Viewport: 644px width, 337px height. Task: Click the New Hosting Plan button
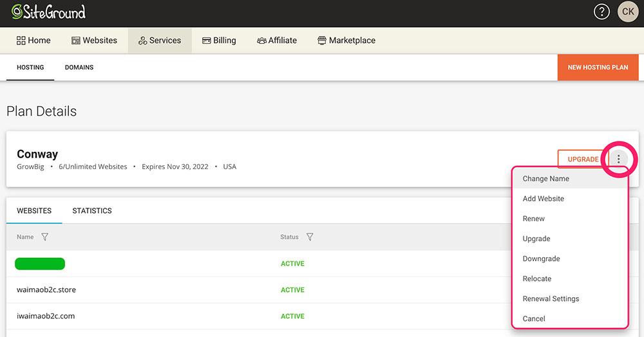[598, 68]
